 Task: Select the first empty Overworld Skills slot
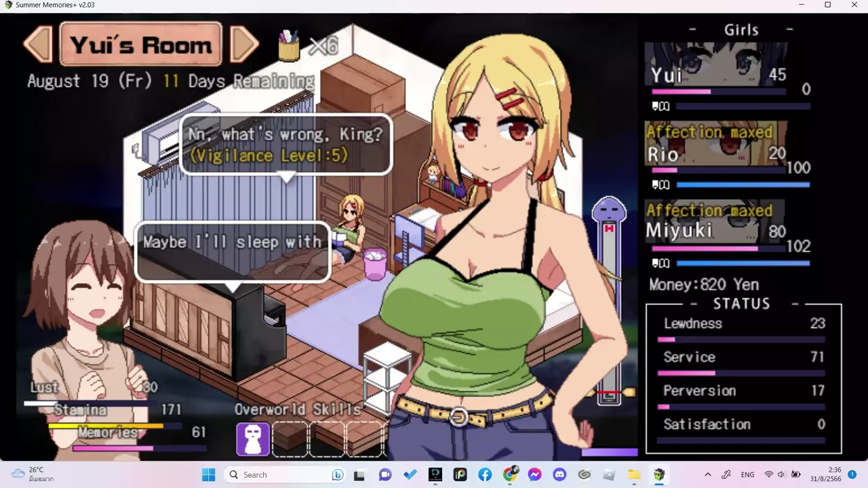[290, 439]
